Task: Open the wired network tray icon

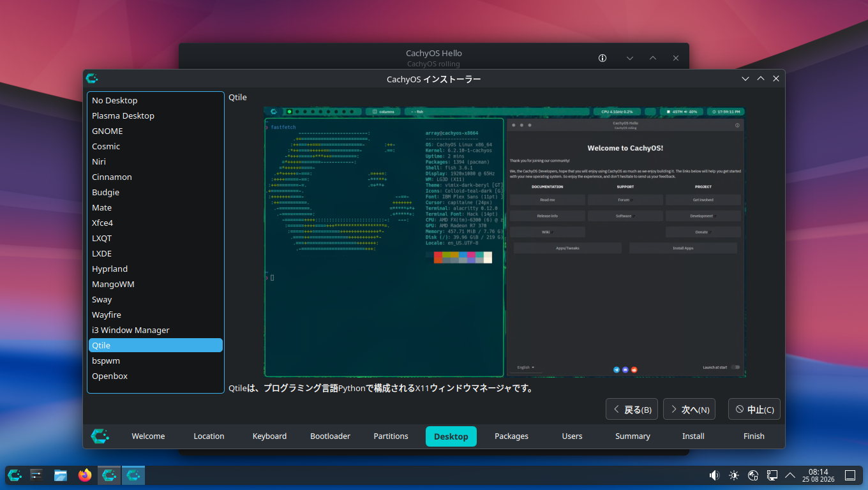Action: (772, 475)
